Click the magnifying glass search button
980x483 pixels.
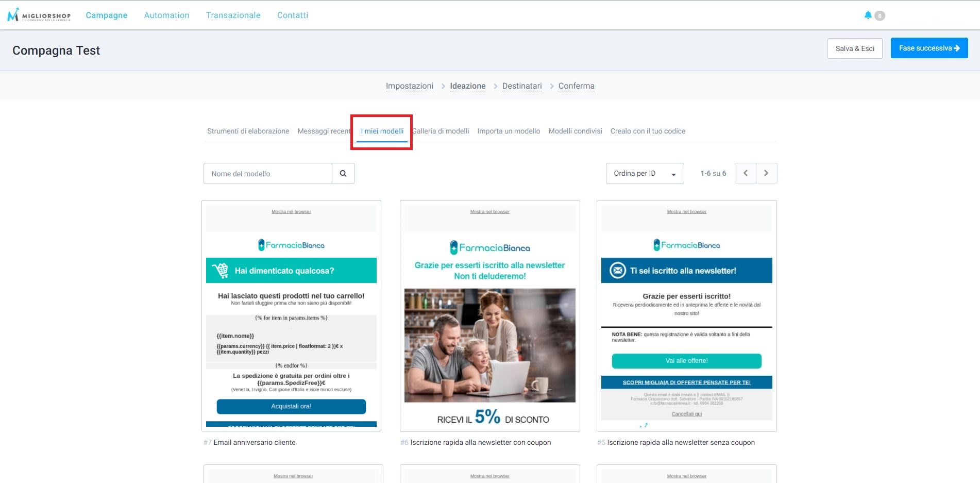[x=343, y=174]
